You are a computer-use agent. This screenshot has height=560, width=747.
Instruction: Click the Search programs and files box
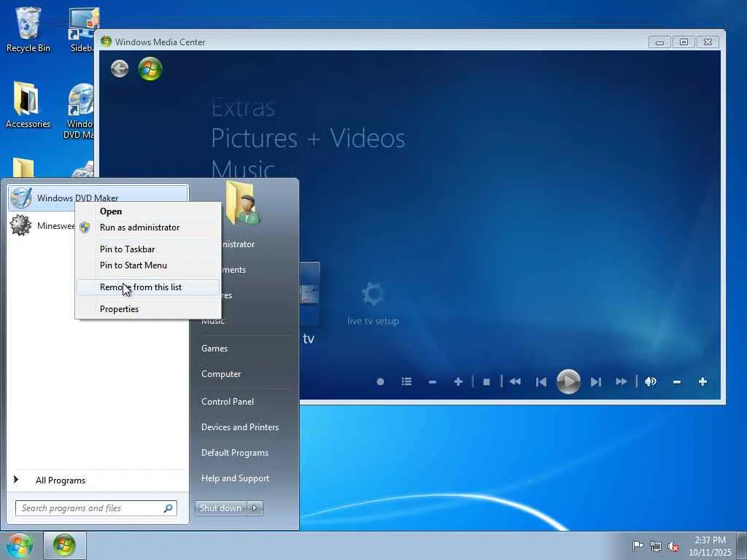(x=96, y=508)
